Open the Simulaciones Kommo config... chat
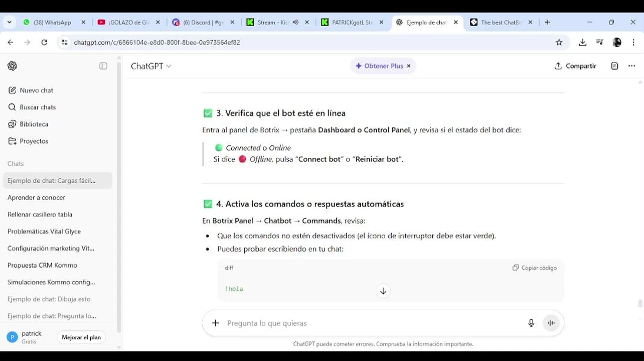This screenshot has width=644, height=361. [x=57, y=282]
